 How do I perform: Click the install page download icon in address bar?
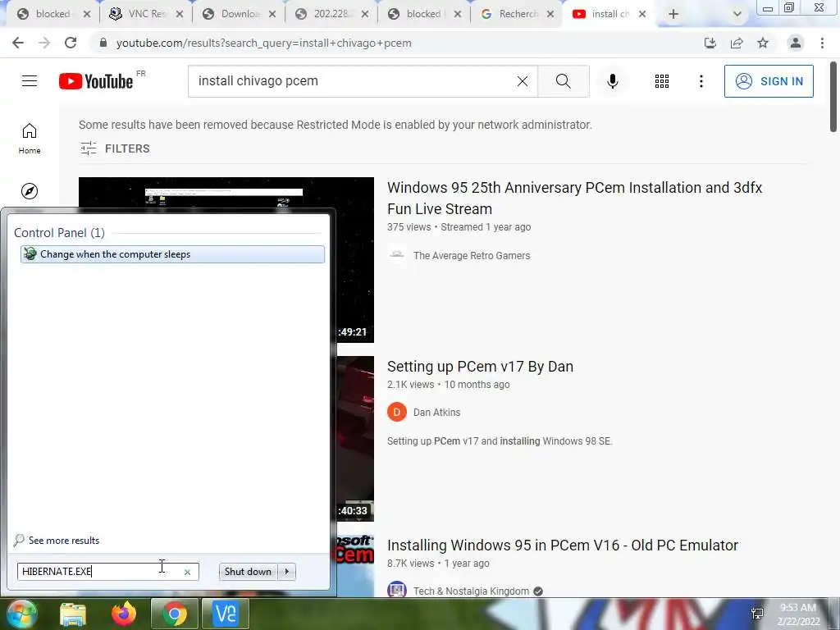coord(710,43)
